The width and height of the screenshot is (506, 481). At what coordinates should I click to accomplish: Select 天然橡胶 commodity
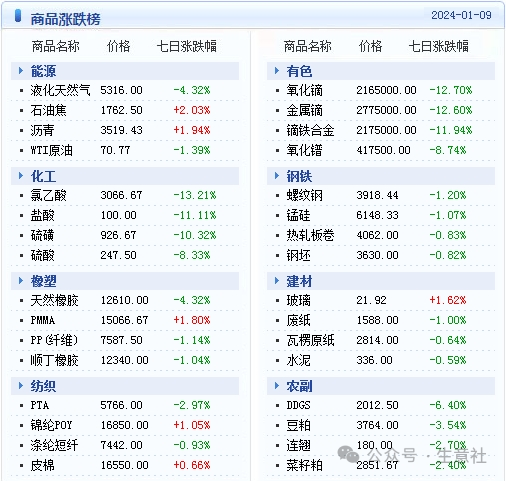tap(55, 300)
